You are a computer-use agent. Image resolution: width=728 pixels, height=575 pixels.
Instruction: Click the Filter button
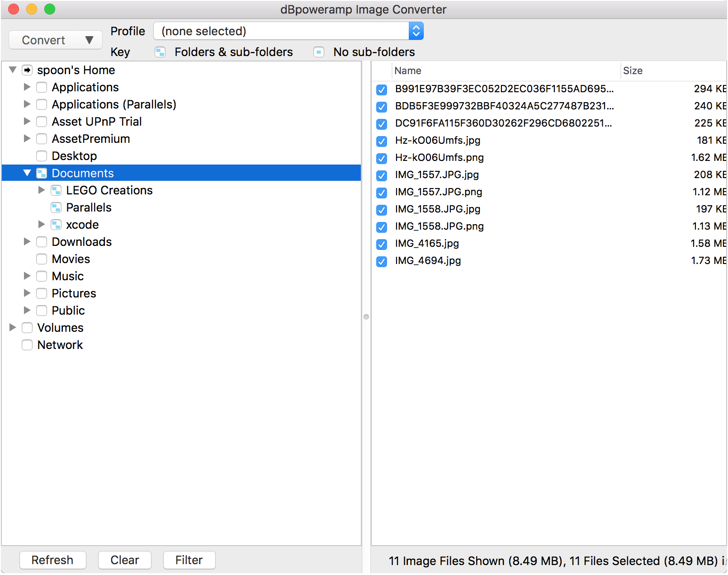189,560
